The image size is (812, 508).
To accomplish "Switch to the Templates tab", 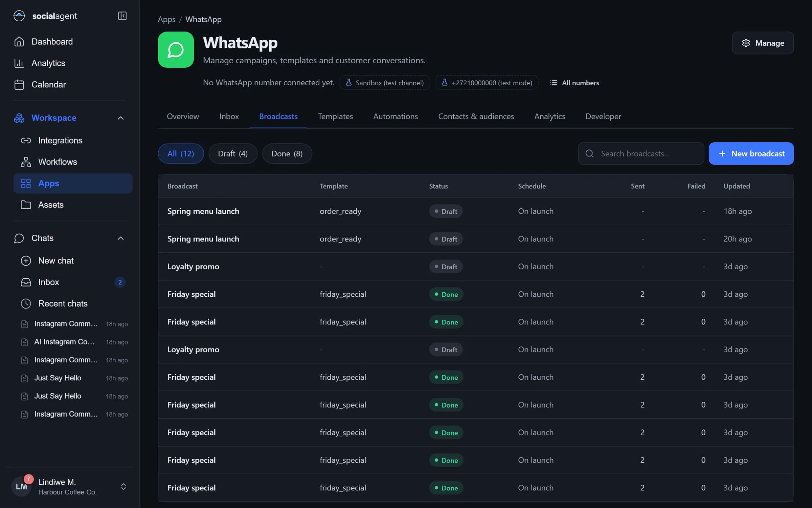I will pyautogui.click(x=335, y=116).
